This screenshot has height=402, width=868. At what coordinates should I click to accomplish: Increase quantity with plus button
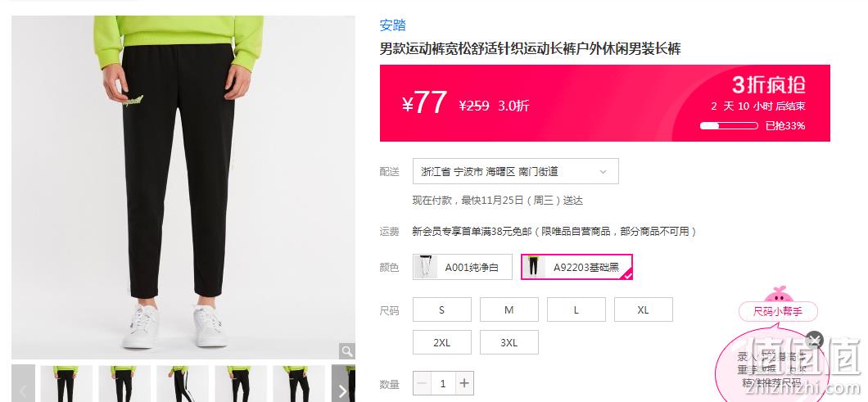[x=464, y=383]
